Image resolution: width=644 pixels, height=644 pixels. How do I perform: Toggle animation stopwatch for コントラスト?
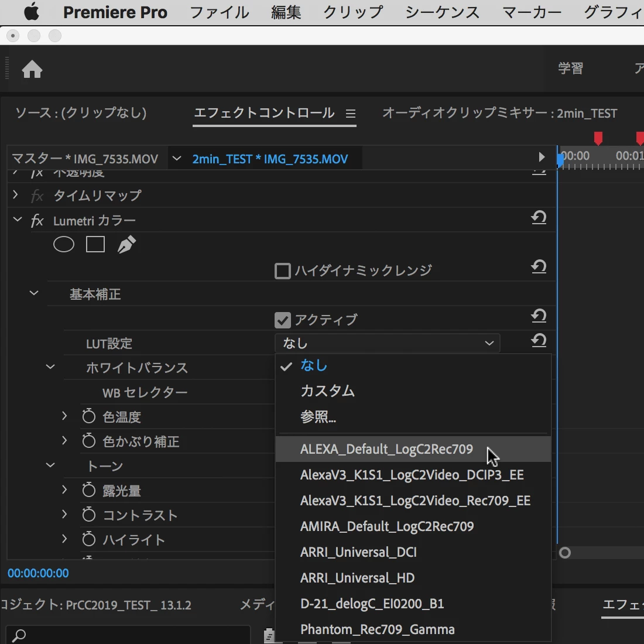click(x=89, y=514)
